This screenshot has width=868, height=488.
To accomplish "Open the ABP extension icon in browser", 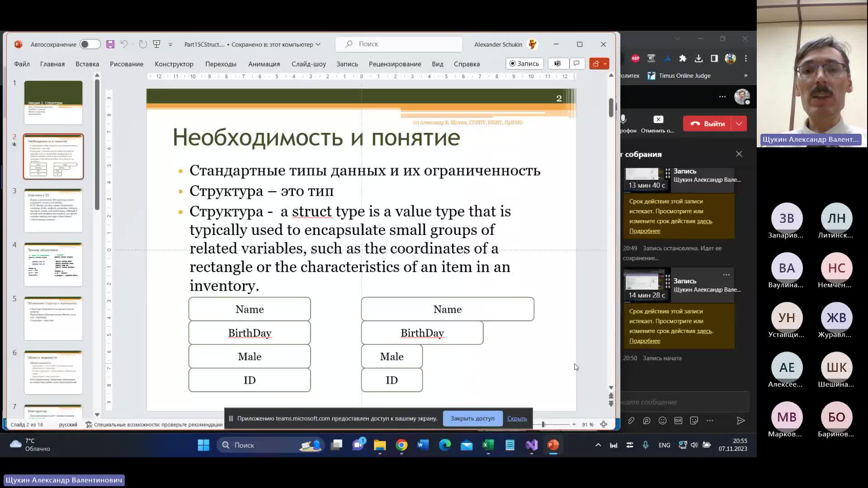I will click(x=636, y=58).
